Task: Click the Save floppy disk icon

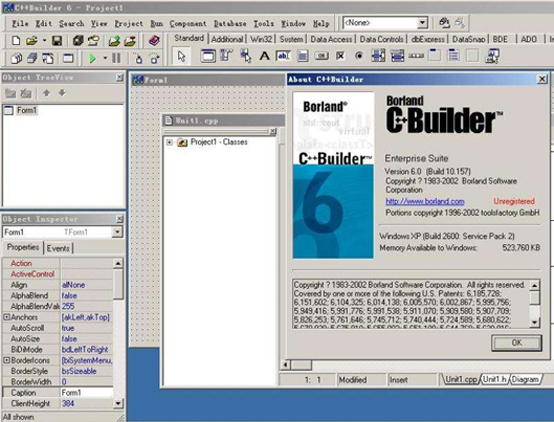Action: [57, 41]
